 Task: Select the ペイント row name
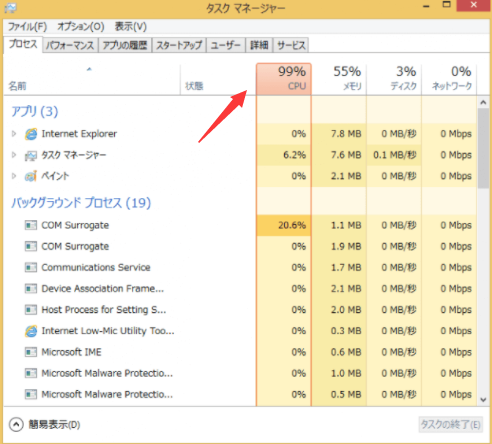pos(55,176)
